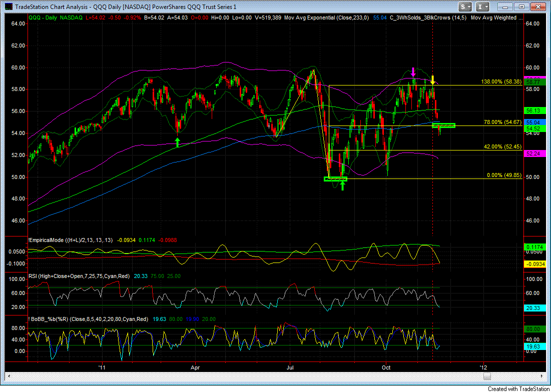Click the horizontal scrollbar left arrow
The width and height of the screenshot is (551, 392).
(9, 376)
